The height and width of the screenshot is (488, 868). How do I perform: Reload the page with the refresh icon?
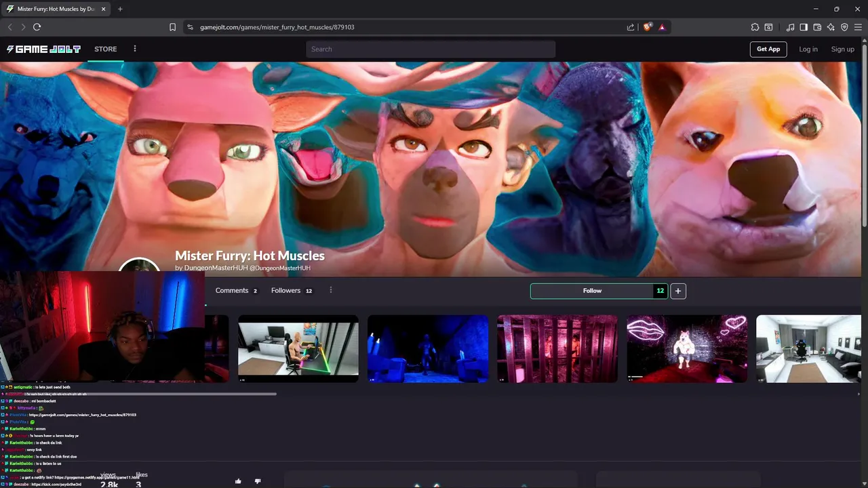tap(37, 27)
